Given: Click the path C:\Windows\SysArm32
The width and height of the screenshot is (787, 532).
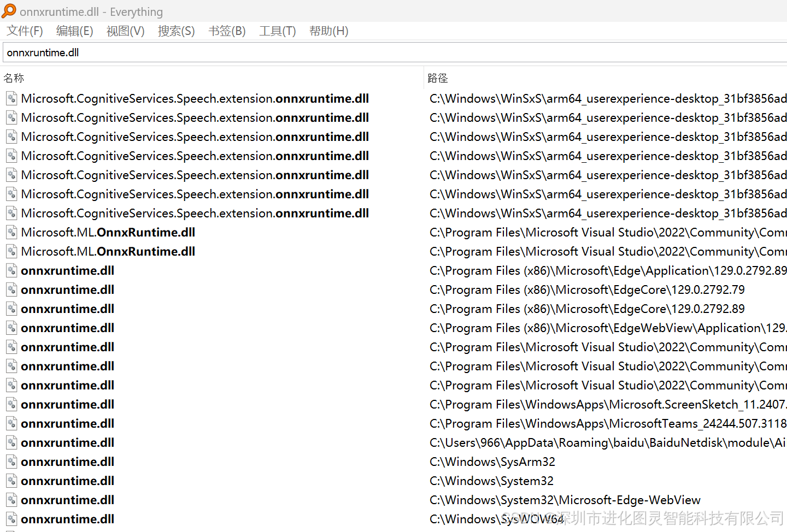Looking at the screenshot, I should coord(492,462).
